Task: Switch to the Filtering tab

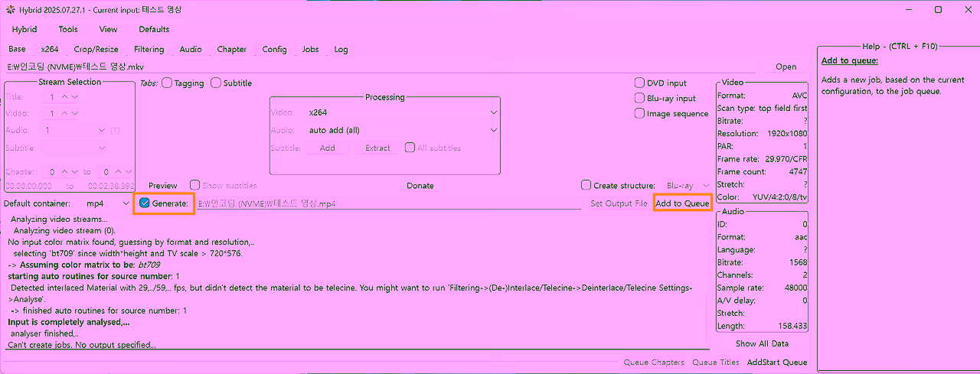Action: point(149,49)
